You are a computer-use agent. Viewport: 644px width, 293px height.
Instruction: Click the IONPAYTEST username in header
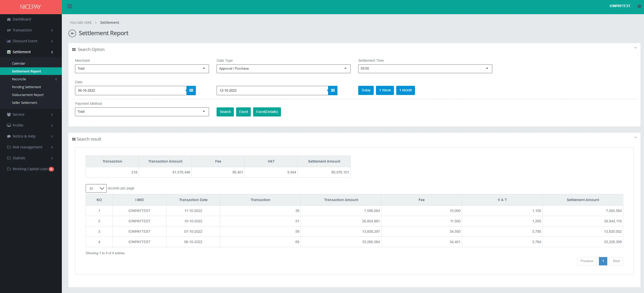[620, 6]
